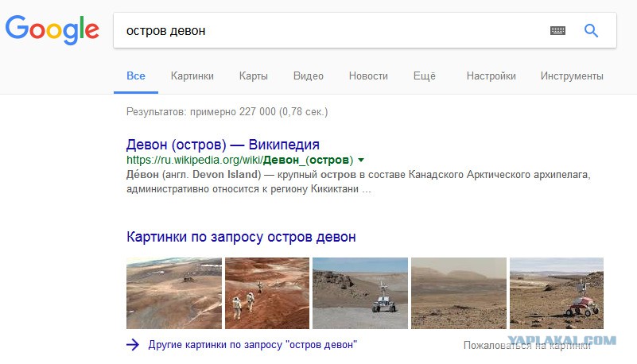This screenshot has width=637, height=364.
Task: Open "Девон (остров) — Википедия" result
Action: click(x=223, y=145)
